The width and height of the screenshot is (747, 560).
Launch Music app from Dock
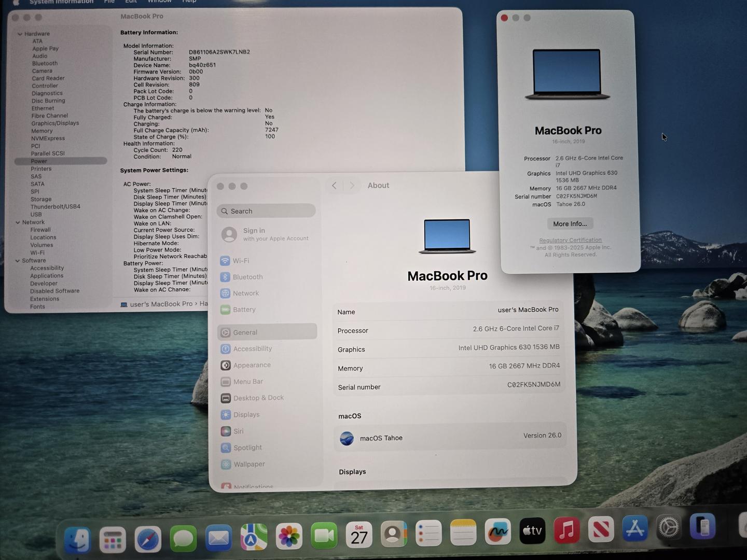point(566,530)
